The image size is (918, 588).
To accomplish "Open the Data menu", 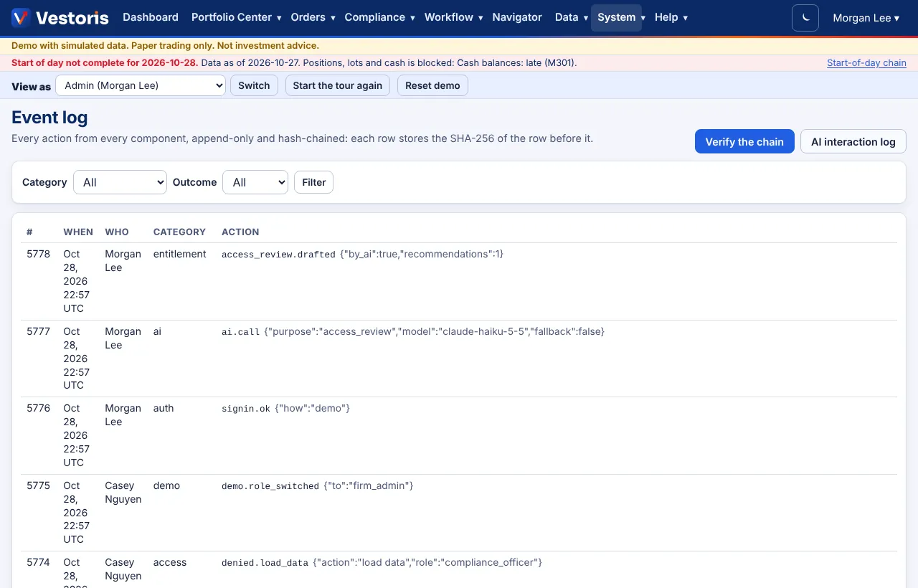I will coord(572,17).
